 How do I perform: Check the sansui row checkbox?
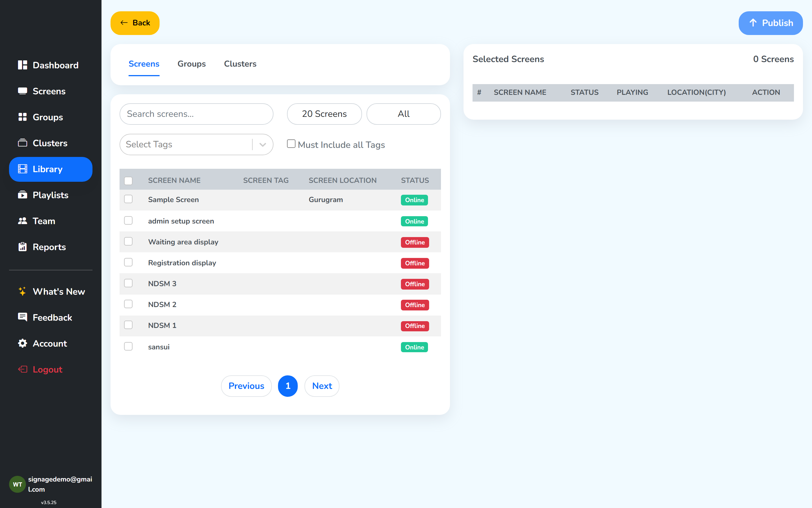[128, 346]
